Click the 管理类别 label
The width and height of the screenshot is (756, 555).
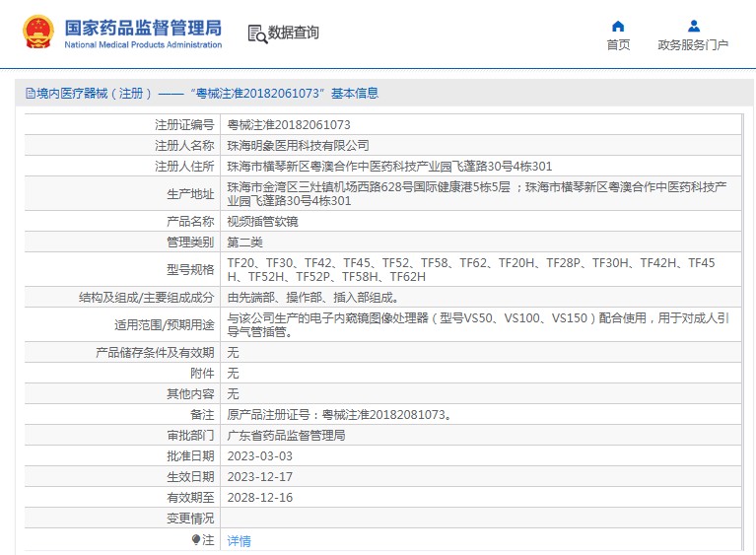190,243
